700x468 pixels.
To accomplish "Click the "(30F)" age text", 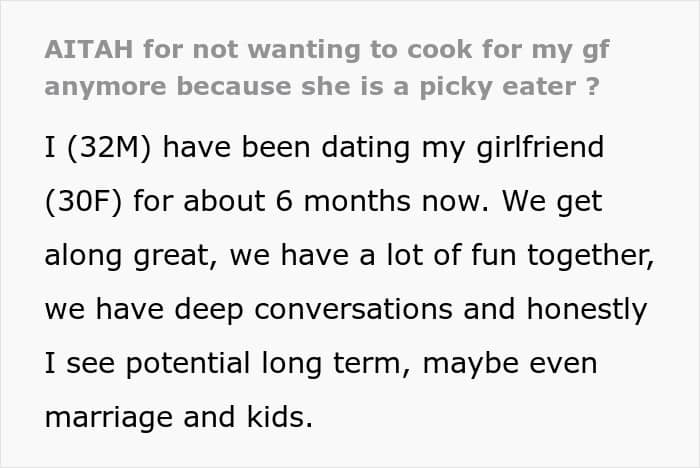I will (x=83, y=202).
